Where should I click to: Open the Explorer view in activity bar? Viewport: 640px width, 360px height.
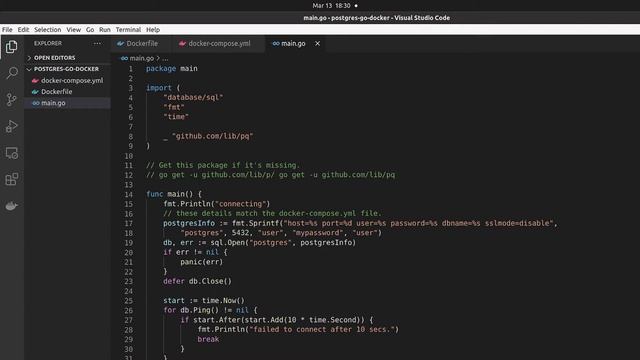(x=11, y=47)
